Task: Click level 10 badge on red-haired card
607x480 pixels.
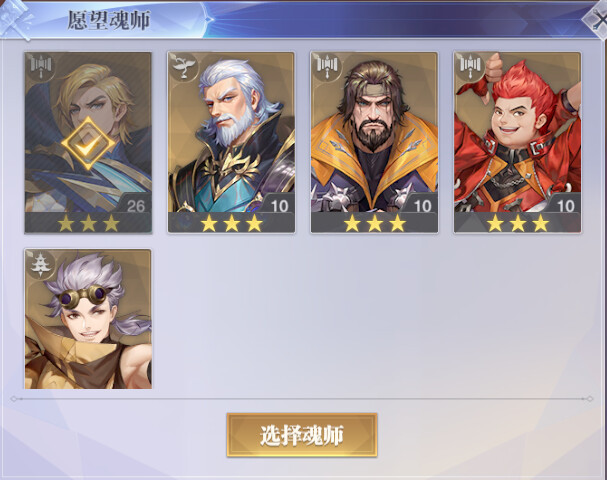Action: click(x=564, y=204)
